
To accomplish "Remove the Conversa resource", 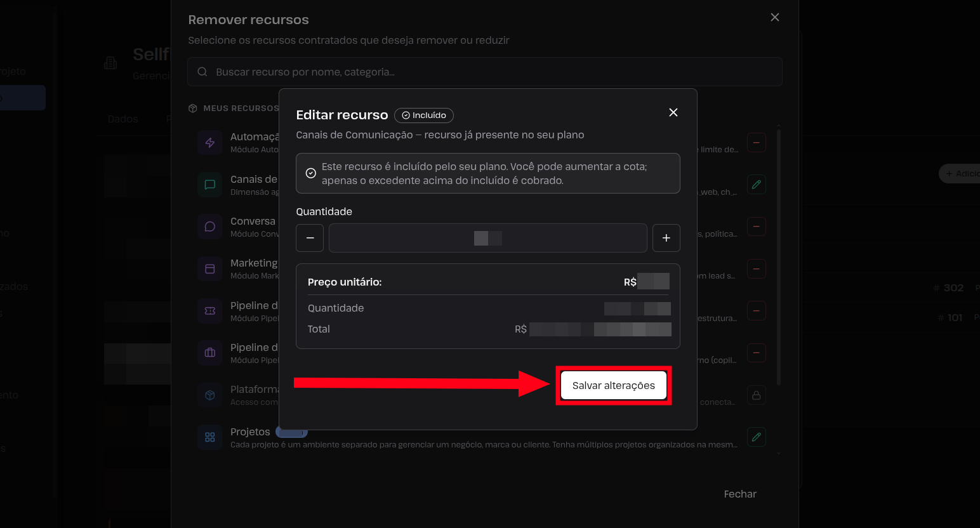I will click(x=756, y=227).
